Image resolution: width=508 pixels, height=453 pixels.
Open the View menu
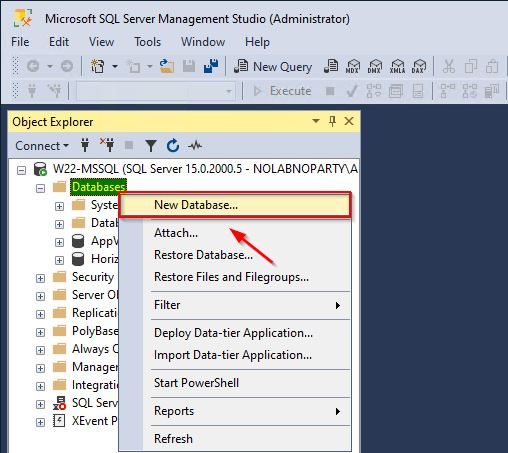101,42
